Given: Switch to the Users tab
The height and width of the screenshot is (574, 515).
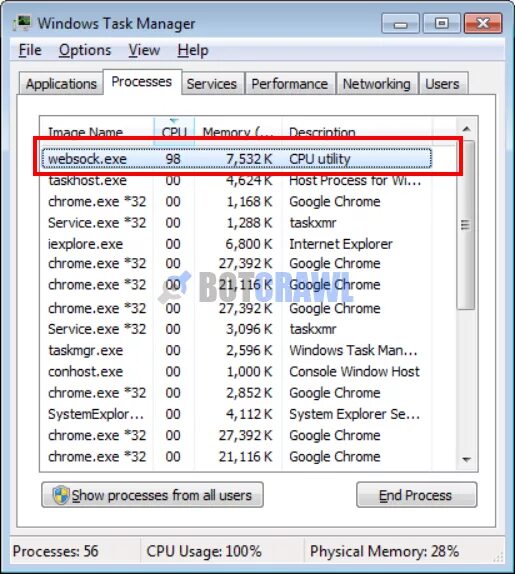Looking at the screenshot, I should tap(442, 84).
